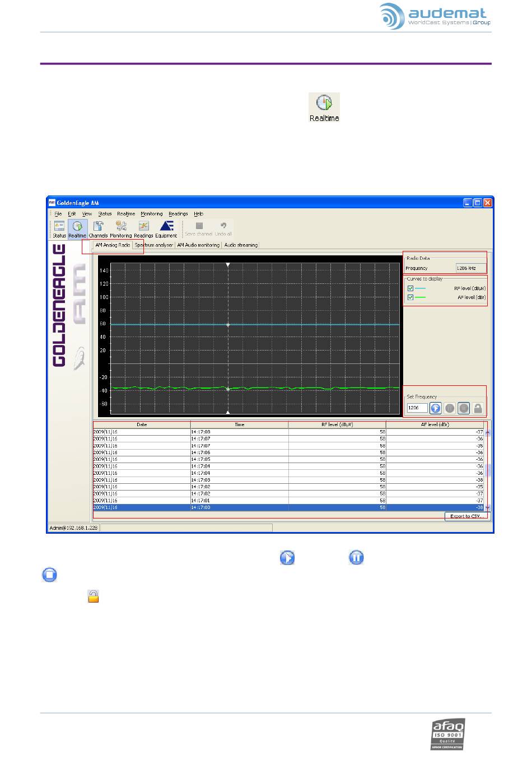
Task: Click the cyan RF level curve swatch
Action: click(x=420, y=288)
